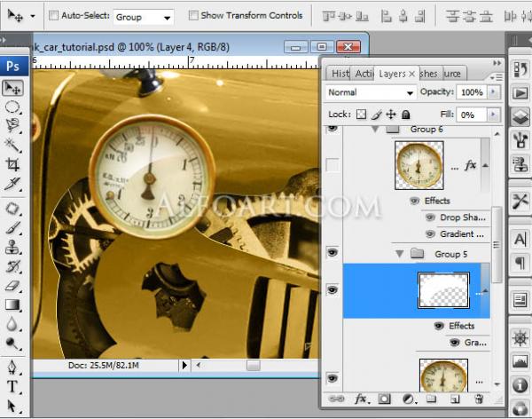The width and height of the screenshot is (532, 419).
Task: Choose the Path Selection tool
Action: tap(13, 406)
